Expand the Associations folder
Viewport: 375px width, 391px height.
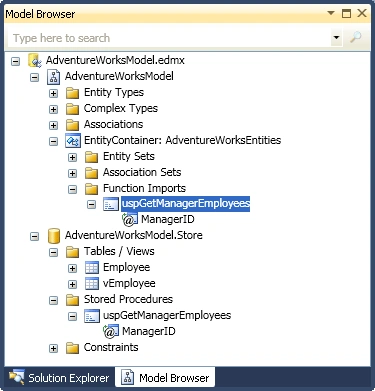(53, 125)
